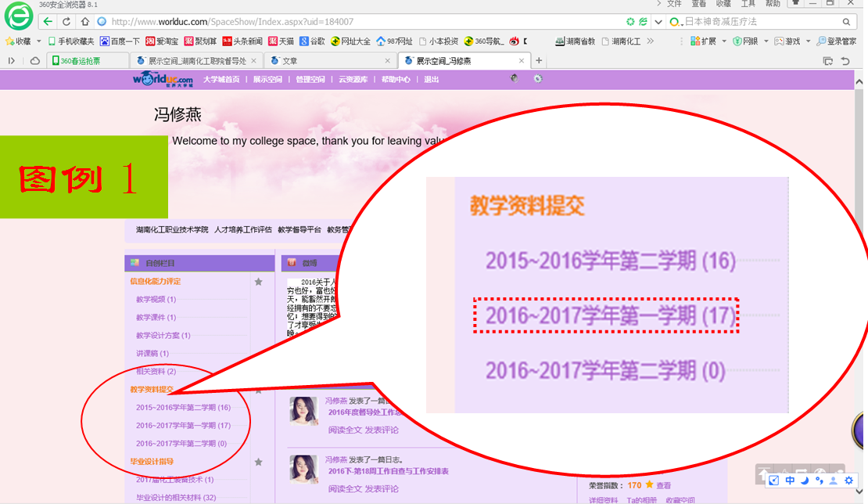Expand the 游戏 dropdown

809,41
